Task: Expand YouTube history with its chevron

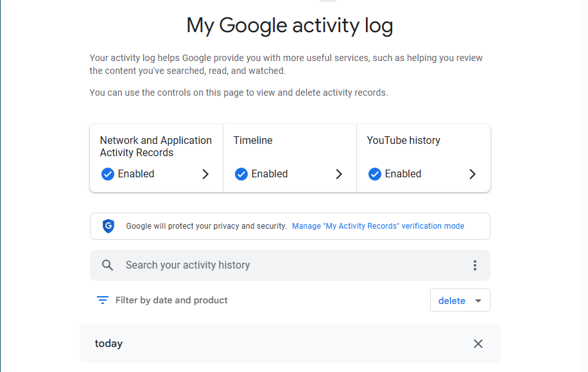Action: 472,174
